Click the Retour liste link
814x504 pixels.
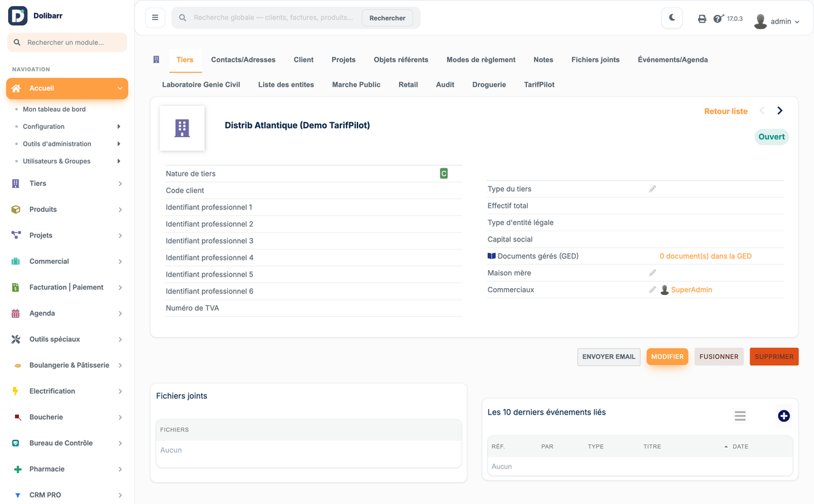(726, 111)
